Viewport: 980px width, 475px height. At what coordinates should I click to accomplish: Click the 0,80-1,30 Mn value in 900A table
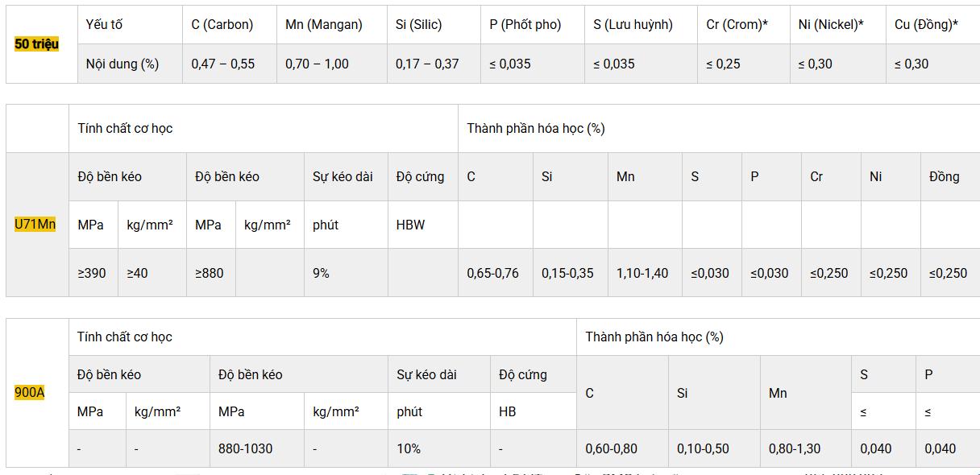(795, 448)
